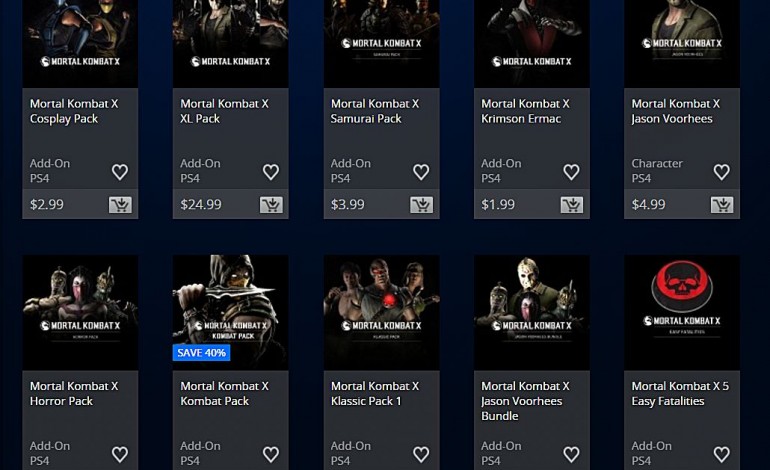
Task: Wishlist the Cosplay Pack with heart icon
Action: point(120,172)
